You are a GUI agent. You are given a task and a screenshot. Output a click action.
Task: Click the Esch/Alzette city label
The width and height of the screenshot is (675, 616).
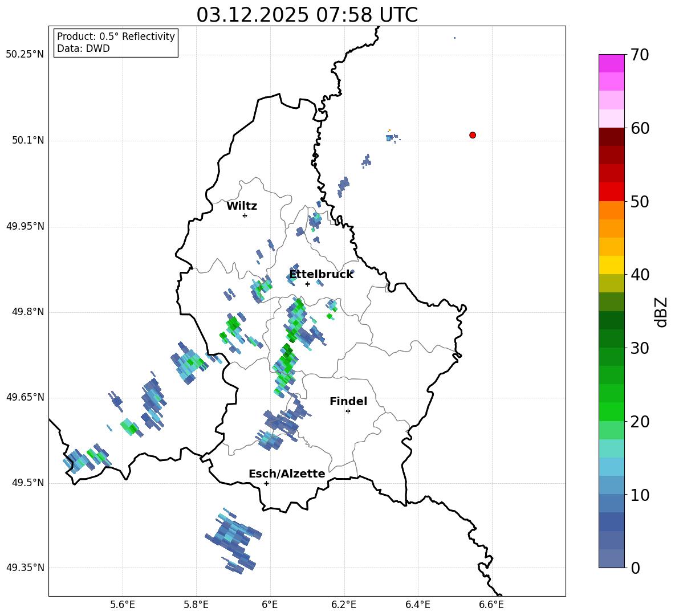tap(287, 474)
